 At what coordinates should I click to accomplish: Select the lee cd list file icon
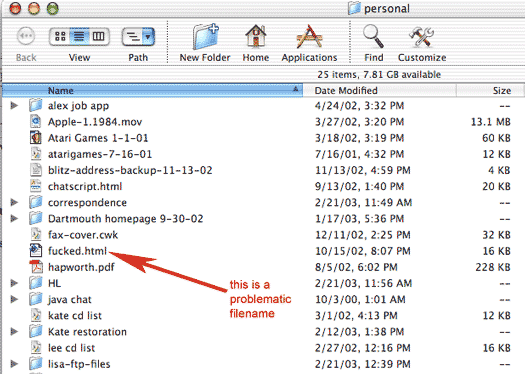[35, 347]
